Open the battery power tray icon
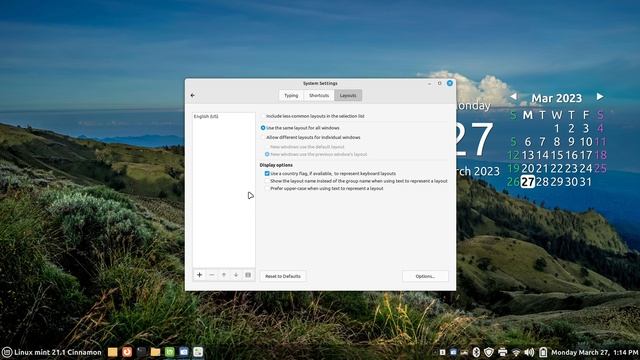The width and height of the screenshot is (640, 360). pos(543,352)
